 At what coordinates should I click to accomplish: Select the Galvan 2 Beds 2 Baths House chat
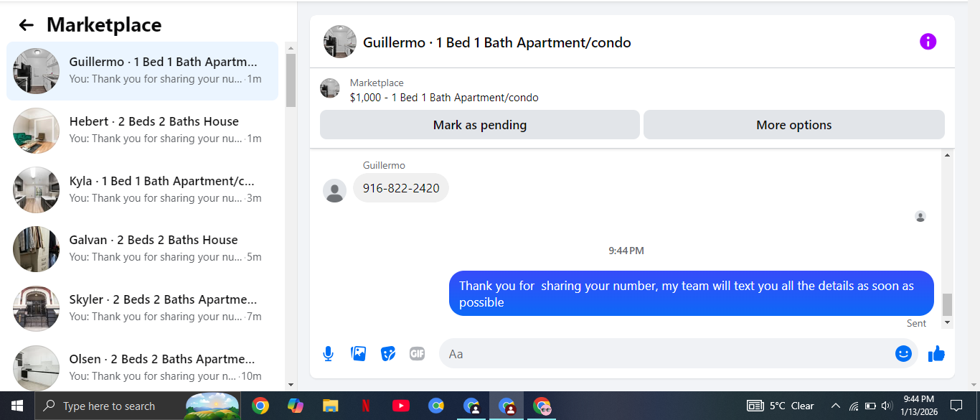pyautogui.click(x=143, y=248)
